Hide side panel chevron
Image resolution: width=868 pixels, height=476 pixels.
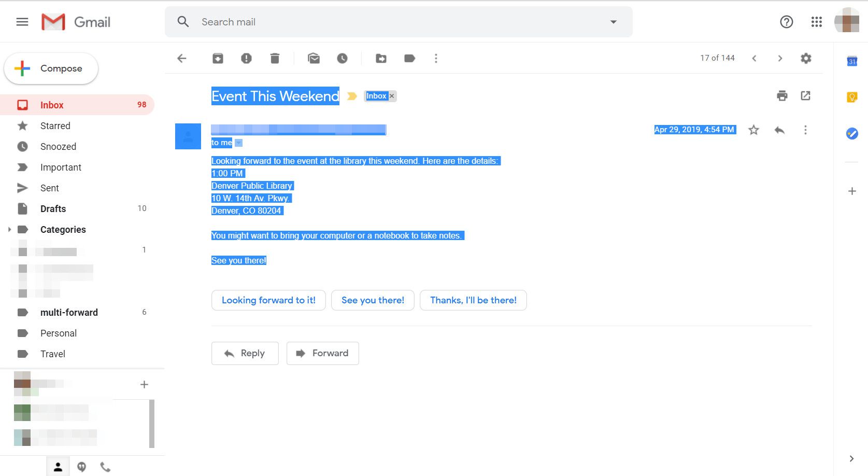tap(851, 458)
